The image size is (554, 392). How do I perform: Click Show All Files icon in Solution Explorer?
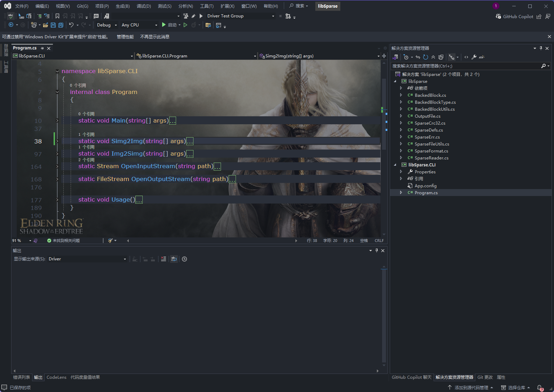[x=441, y=57]
